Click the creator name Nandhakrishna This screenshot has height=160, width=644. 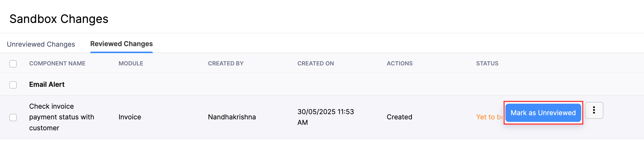(x=232, y=117)
